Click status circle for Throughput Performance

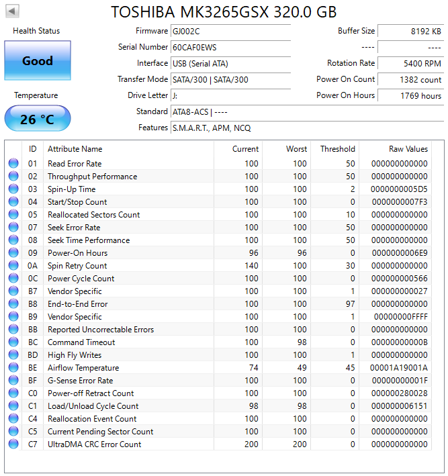tap(13, 176)
